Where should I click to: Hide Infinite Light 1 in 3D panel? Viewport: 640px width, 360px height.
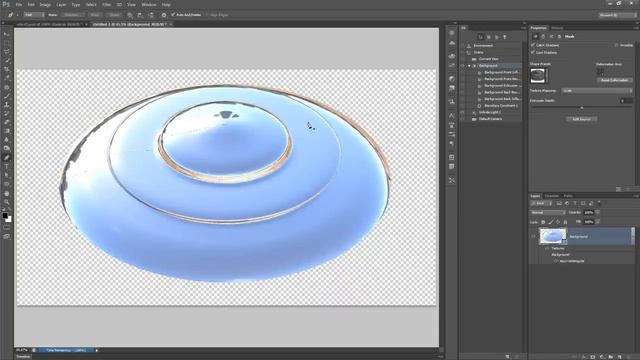(x=462, y=112)
